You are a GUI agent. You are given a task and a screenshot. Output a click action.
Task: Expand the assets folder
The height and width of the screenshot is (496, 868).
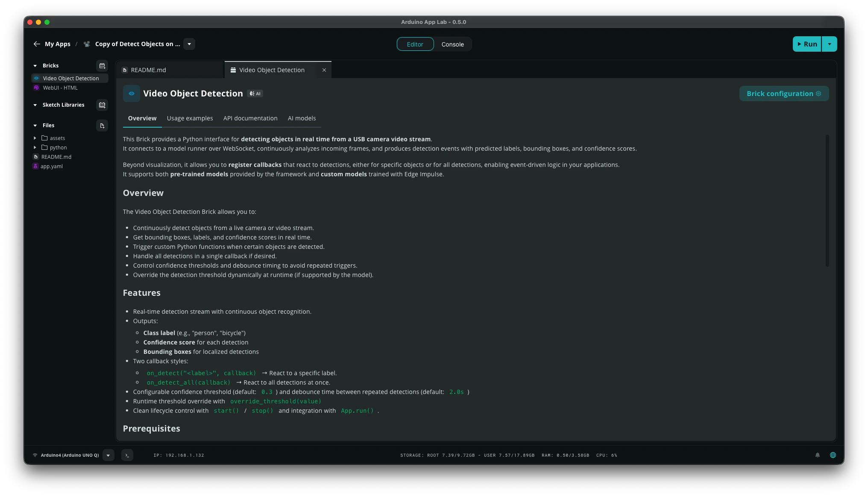(x=35, y=138)
